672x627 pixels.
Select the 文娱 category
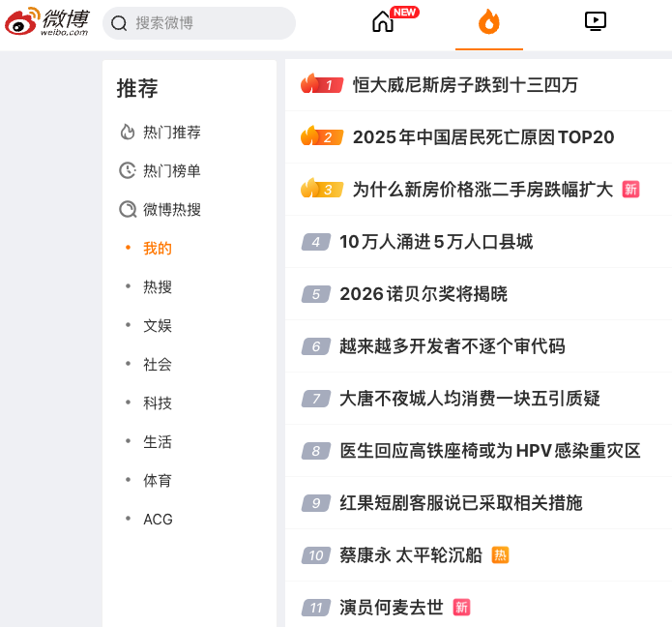[158, 325]
